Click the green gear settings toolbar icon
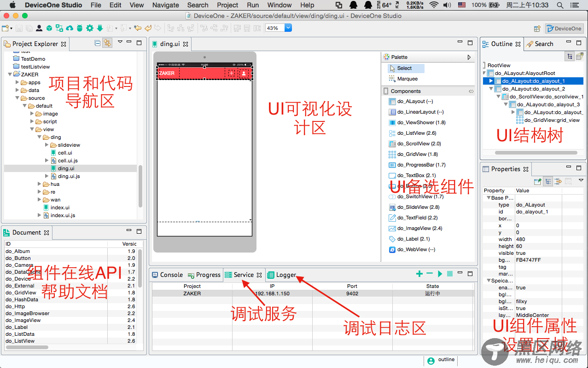The width and height of the screenshot is (588, 368). [90, 28]
